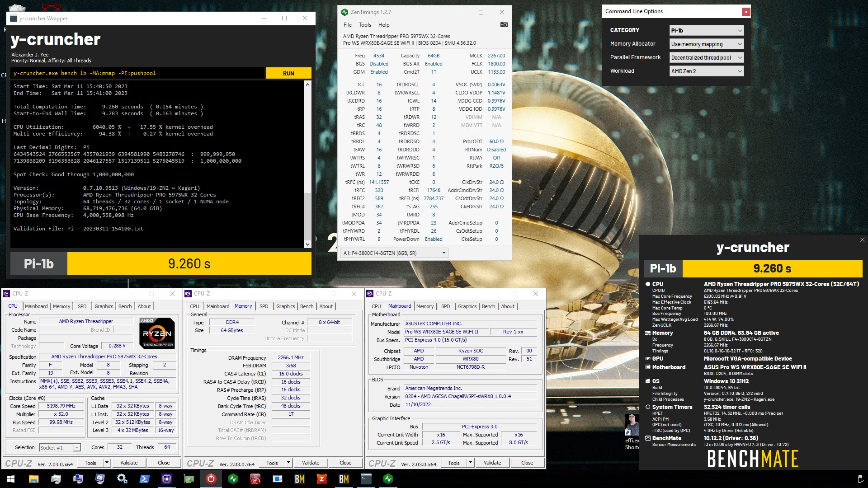This screenshot has width=868, height=488.
Task: Open the ZenTimings DIMM selector A1: F4-3800C14-8GTZN
Action: (x=394, y=253)
